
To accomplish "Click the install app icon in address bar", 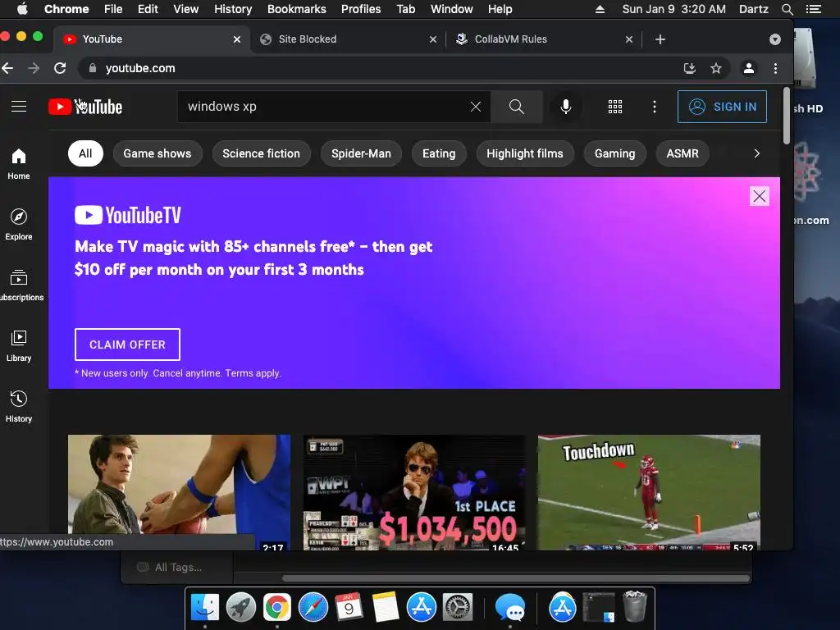I will pyautogui.click(x=690, y=68).
